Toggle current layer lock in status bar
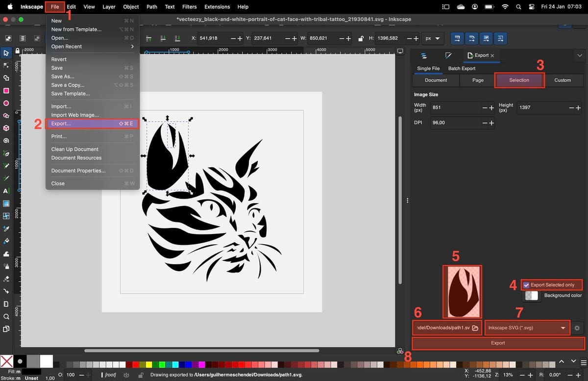Viewport: 588px width, 381px height. tap(141, 375)
